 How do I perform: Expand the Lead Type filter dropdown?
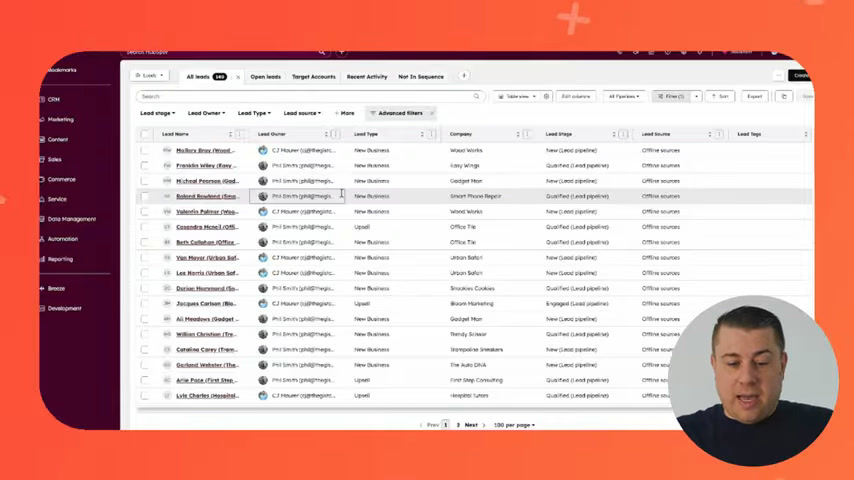pyautogui.click(x=254, y=113)
